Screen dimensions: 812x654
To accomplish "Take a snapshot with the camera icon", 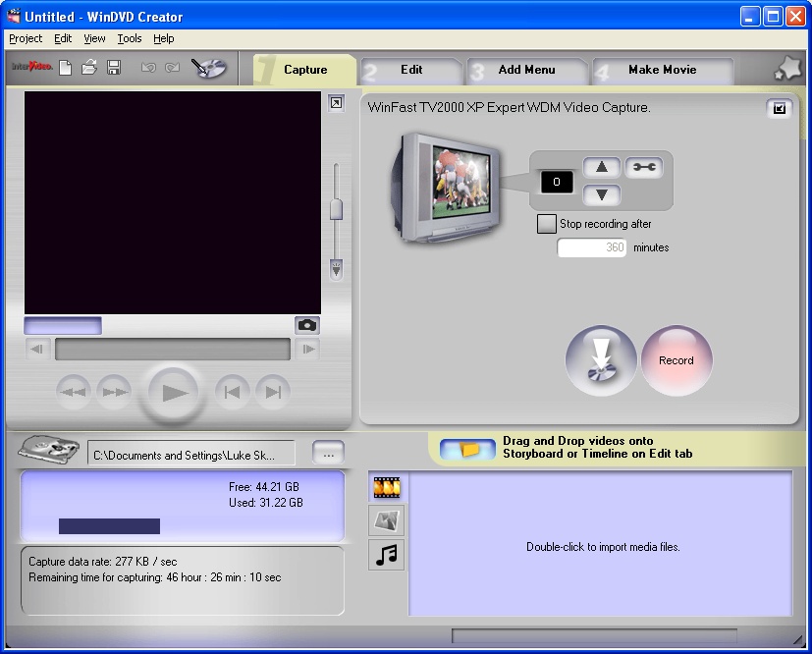I will coord(307,325).
